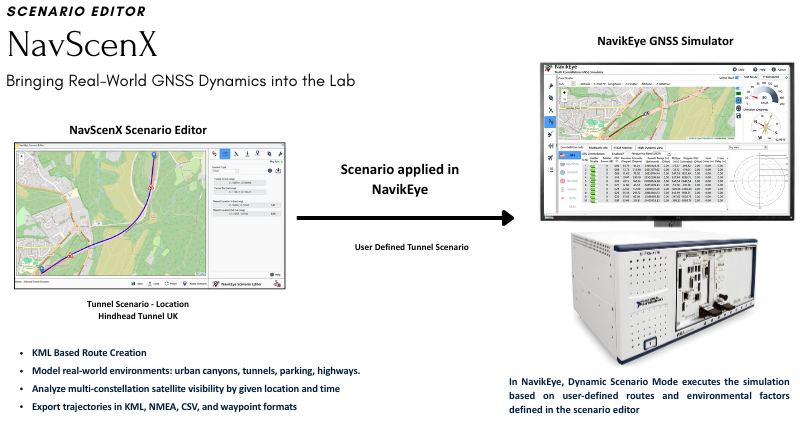Select GLONASS in the constellation list

pos(569,164)
